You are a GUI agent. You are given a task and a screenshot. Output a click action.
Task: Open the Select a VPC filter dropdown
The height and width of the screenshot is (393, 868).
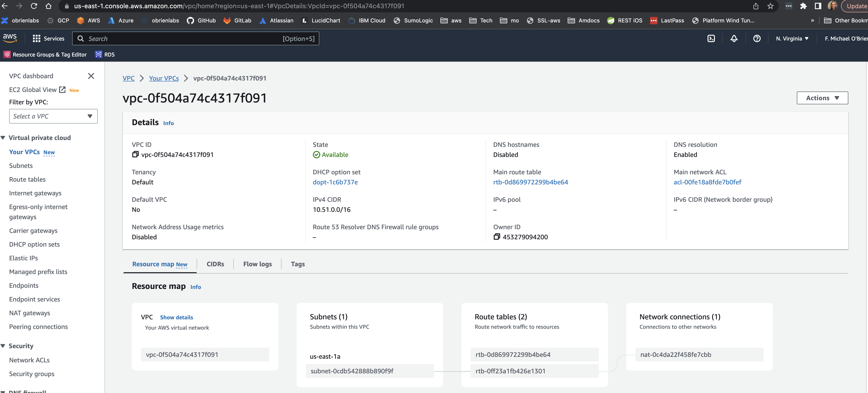[x=53, y=116]
